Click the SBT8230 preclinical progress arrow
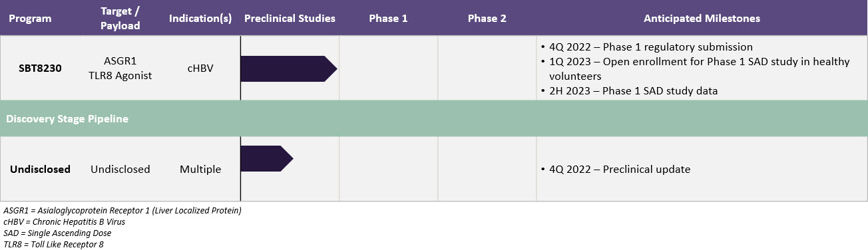Image resolution: width=868 pixels, height=250 pixels. 289,68
